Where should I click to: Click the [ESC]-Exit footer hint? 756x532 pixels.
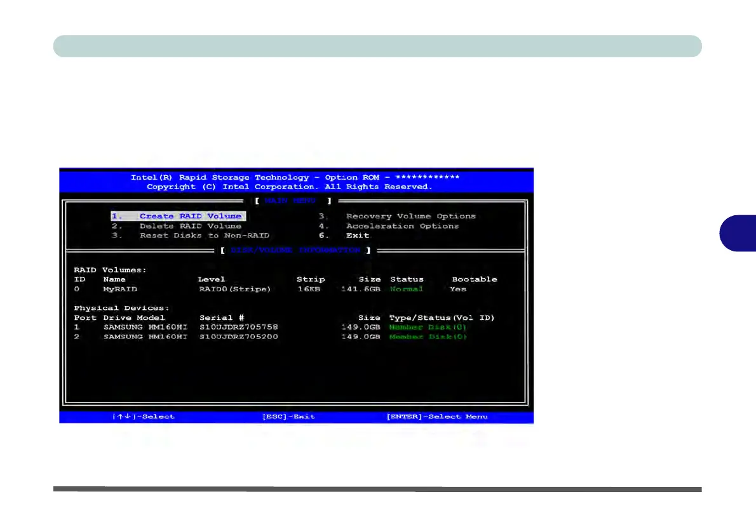288,416
